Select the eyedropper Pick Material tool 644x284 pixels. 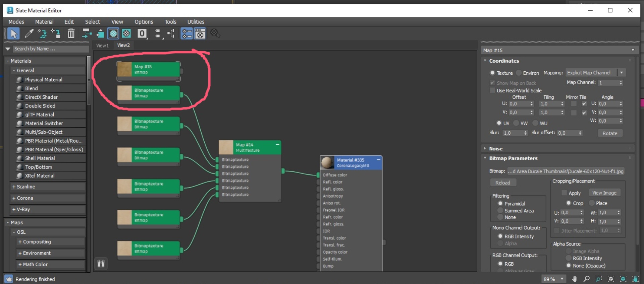[29, 33]
